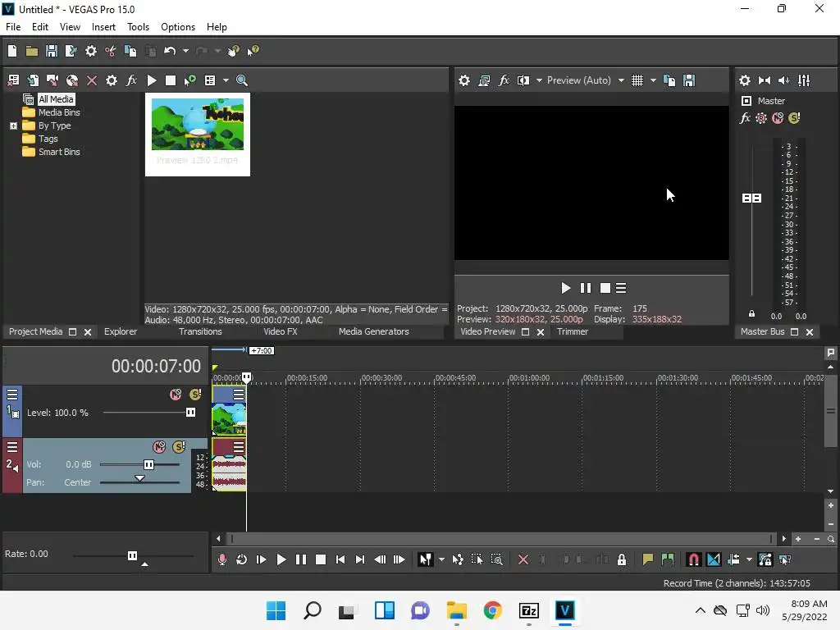Toggle Solo on the Master bus
The image size is (840, 630).
(x=794, y=118)
